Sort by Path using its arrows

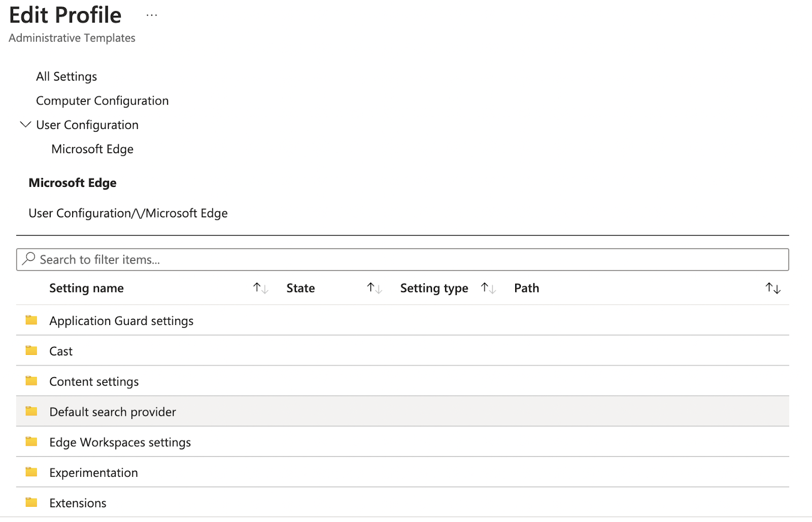pos(773,288)
